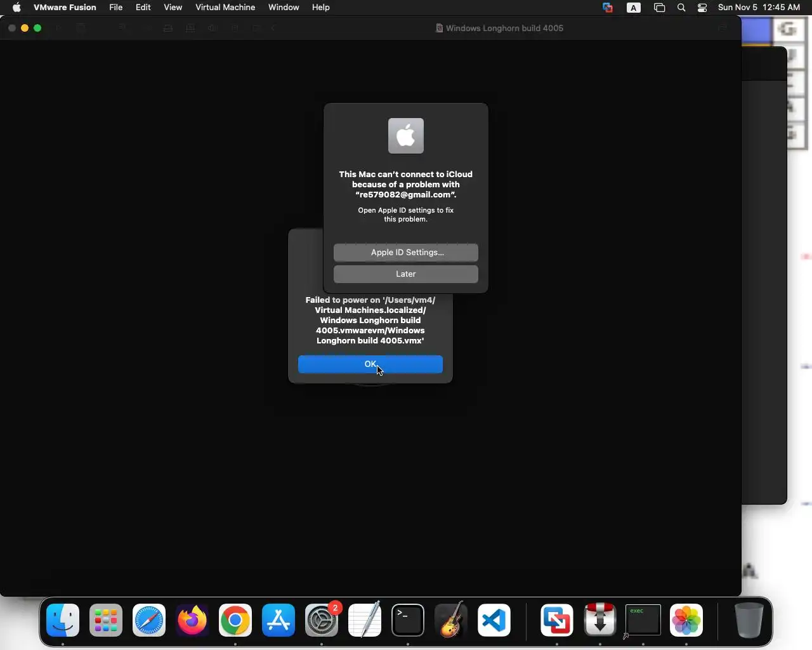Open Launchpad from the Dock
The image size is (812, 650).
click(106, 620)
